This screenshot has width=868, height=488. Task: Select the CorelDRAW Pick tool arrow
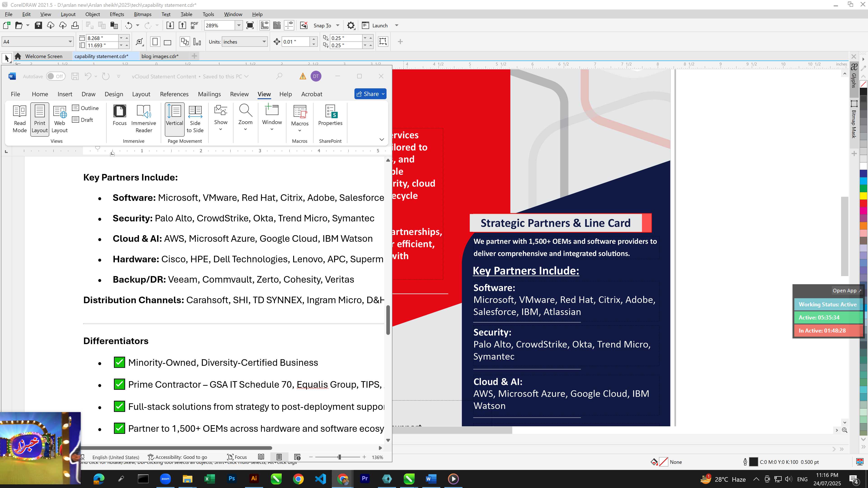[7, 58]
